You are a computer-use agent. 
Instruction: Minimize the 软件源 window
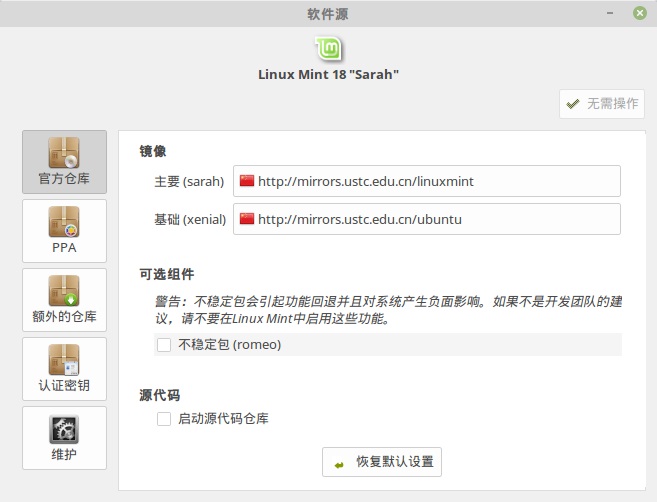coord(610,13)
